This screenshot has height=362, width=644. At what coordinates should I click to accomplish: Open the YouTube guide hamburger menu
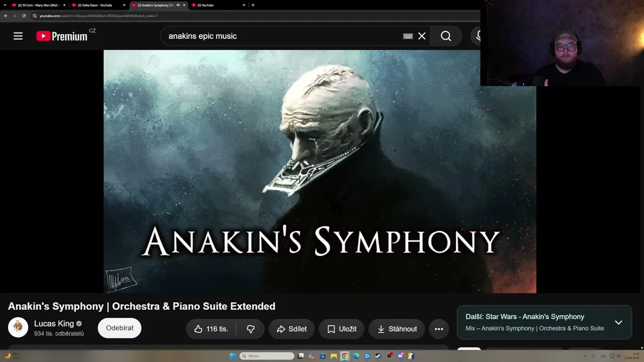[x=18, y=36]
